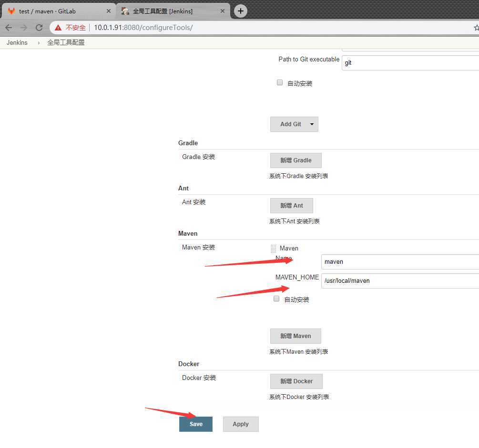
Task: Click the 系统下Gradle 安装列表 text
Action: [x=298, y=176]
